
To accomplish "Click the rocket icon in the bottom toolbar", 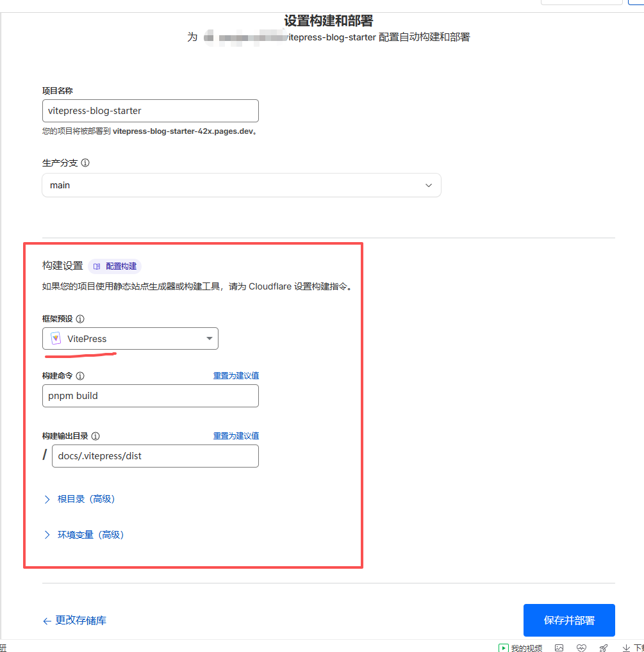I will click(603, 648).
